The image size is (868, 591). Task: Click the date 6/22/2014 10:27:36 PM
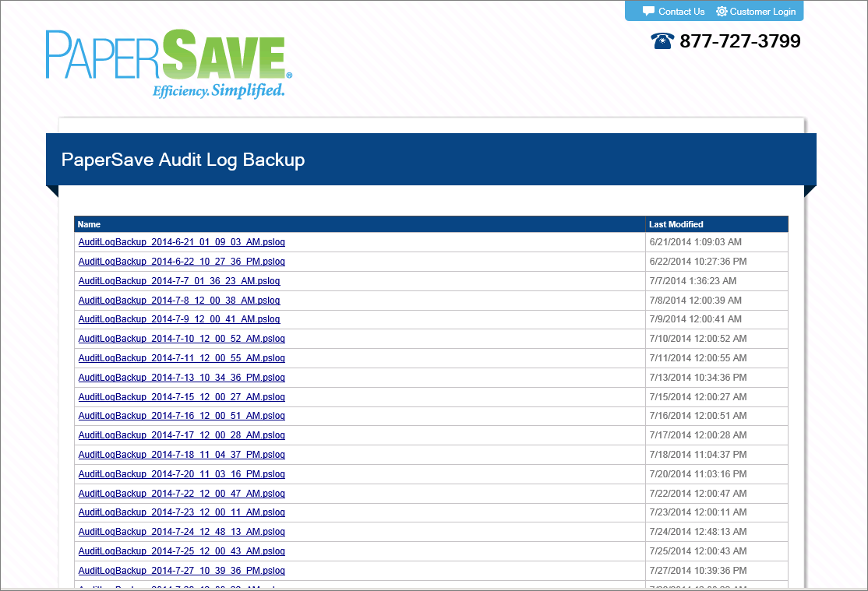tap(698, 261)
